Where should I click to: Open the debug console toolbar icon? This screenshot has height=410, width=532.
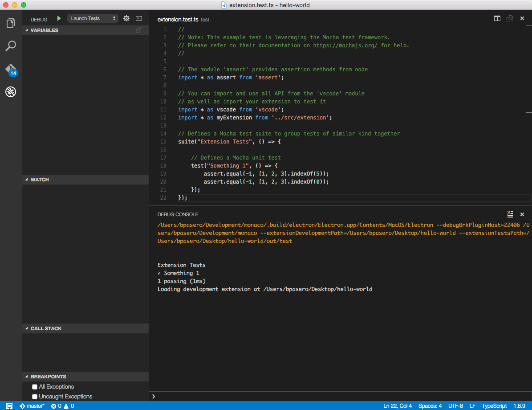tap(139, 18)
